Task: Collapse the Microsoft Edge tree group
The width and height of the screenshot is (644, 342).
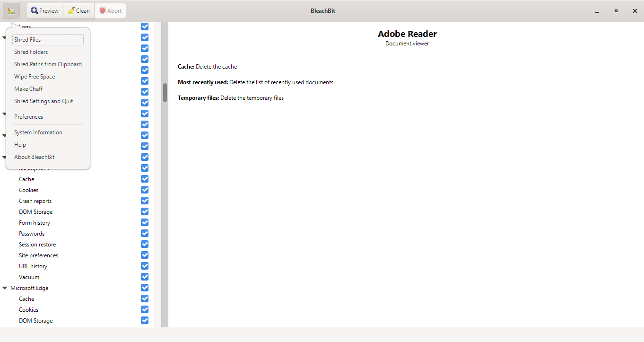Action: (x=5, y=288)
